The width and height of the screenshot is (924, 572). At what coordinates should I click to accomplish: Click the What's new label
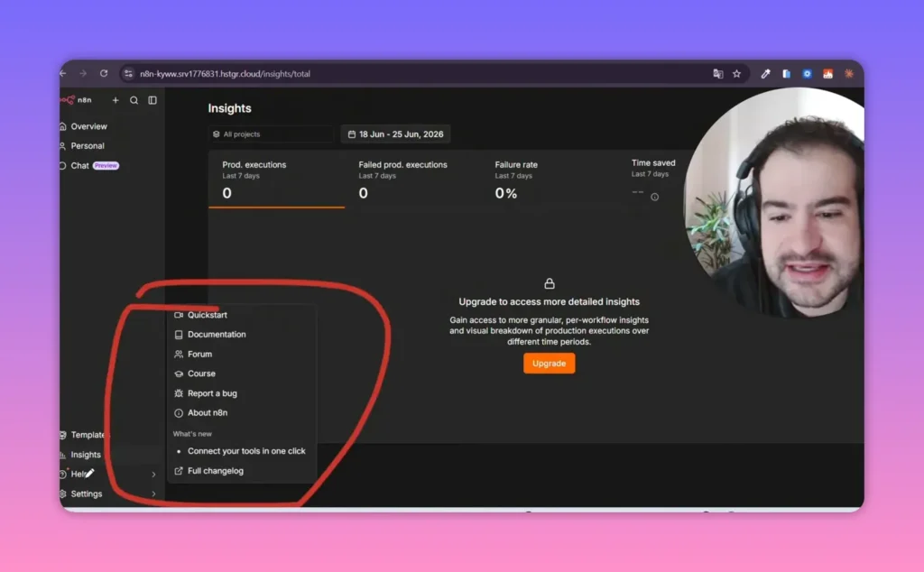(192, 434)
